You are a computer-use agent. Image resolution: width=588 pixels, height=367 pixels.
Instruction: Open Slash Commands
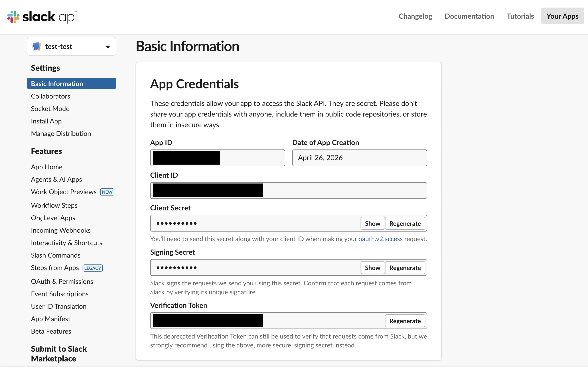click(56, 255)
